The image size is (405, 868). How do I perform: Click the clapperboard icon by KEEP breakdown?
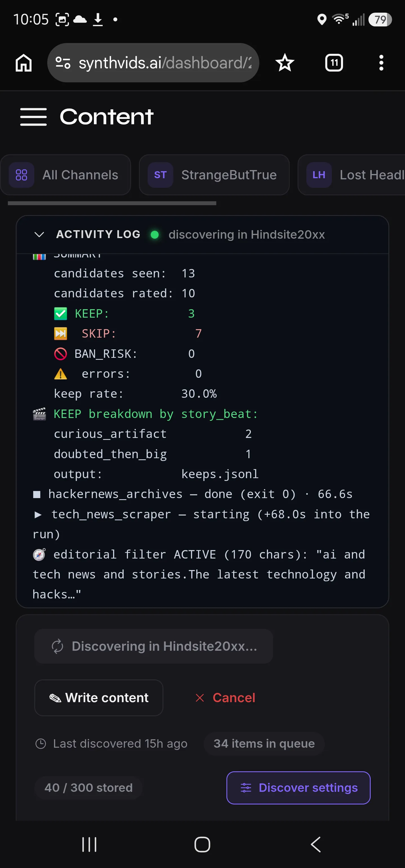39,414
